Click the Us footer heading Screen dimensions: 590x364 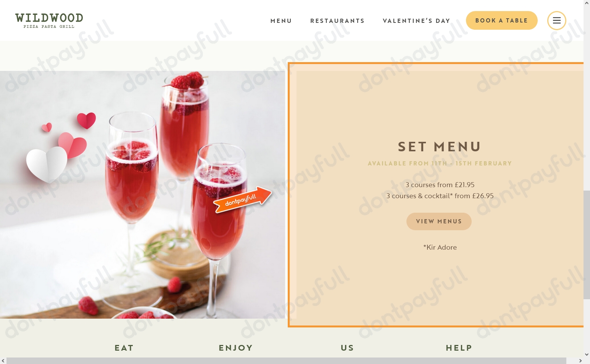click(347, 348)
